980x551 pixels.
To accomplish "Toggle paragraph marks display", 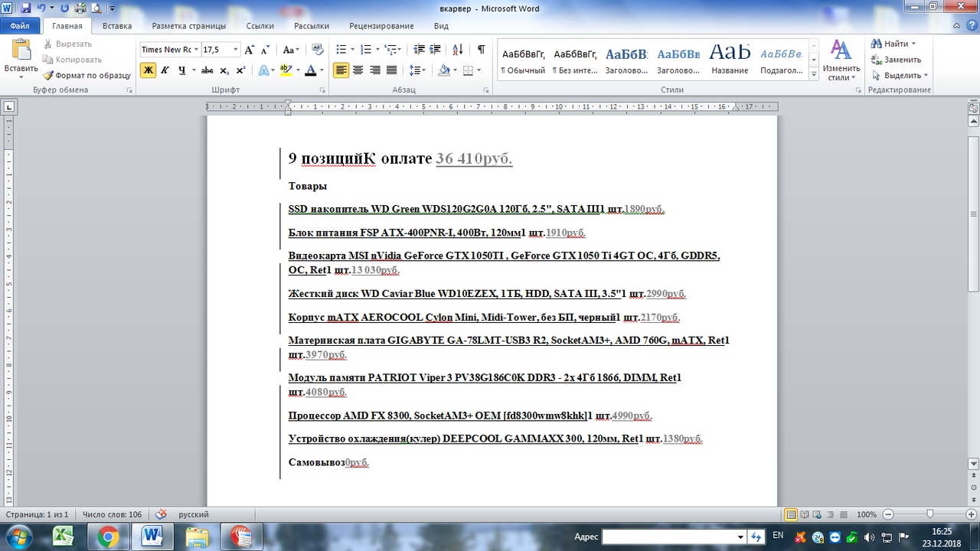I will pyautogui.click(x=481, y=50).
